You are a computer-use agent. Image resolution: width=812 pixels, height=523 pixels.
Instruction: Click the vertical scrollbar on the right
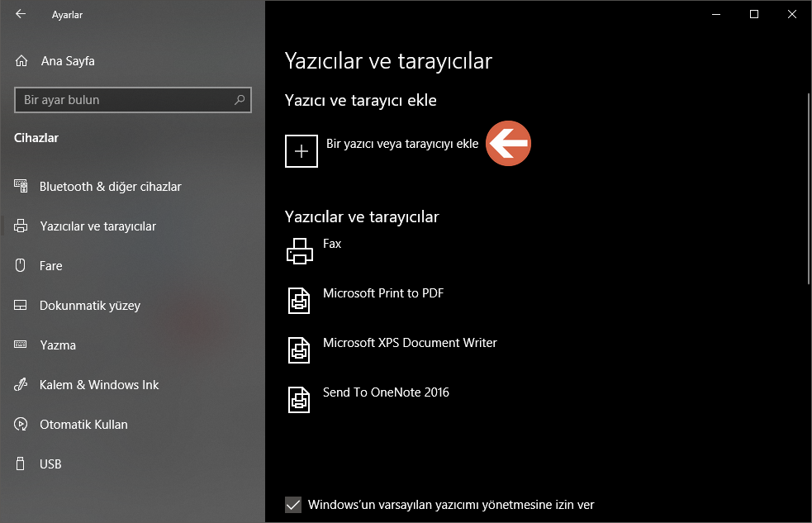click(807, 182)
